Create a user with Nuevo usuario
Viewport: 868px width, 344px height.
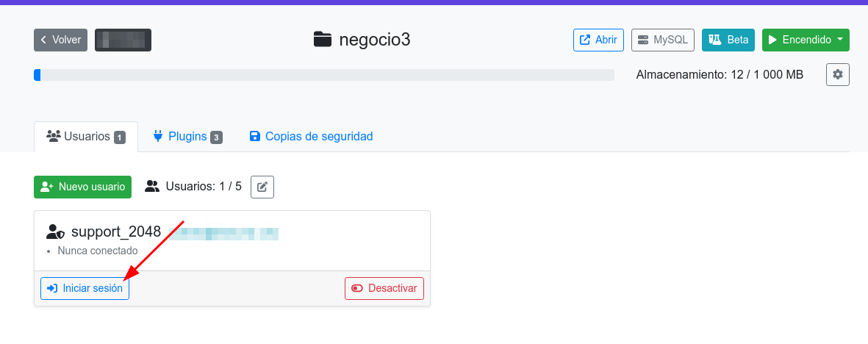[82, 187]
